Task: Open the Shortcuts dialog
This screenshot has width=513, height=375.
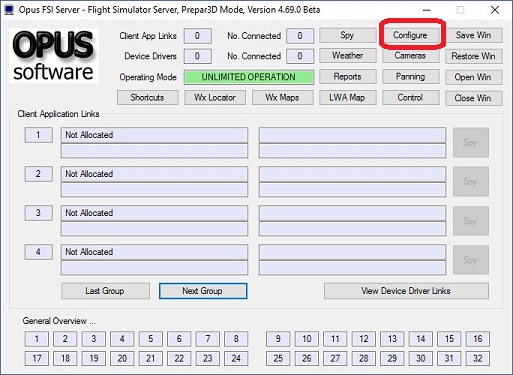Action: (147, 98)
